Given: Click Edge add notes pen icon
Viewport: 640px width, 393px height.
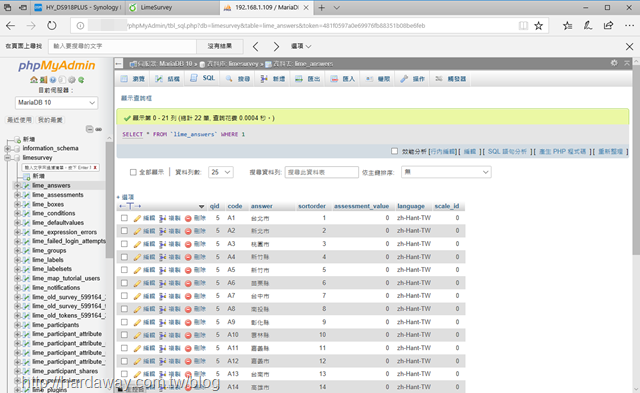Looking at the screenshot, I should (x=588, y=26).
